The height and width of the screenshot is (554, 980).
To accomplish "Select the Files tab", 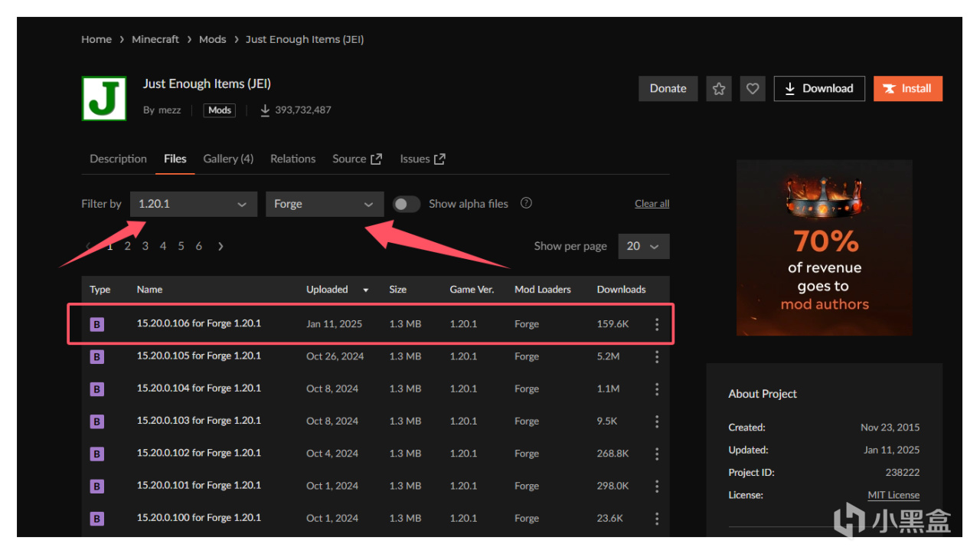I will point(175,159).
